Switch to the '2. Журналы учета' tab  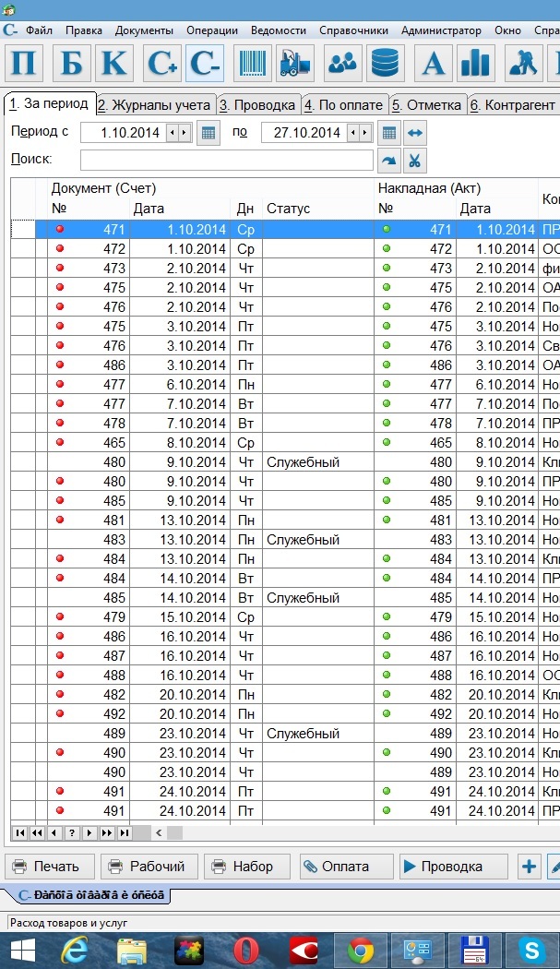pos(154,104)
